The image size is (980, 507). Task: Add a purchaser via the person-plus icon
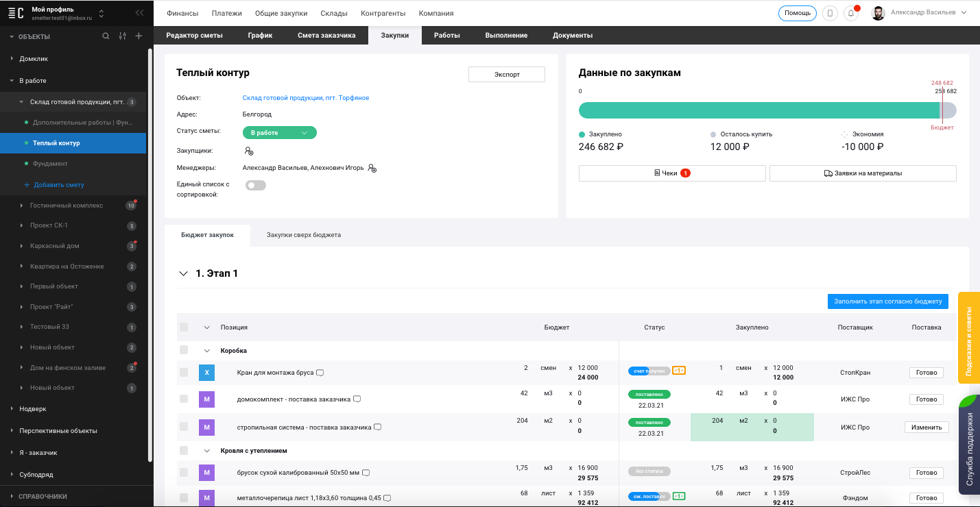click(x=249, y=151)
